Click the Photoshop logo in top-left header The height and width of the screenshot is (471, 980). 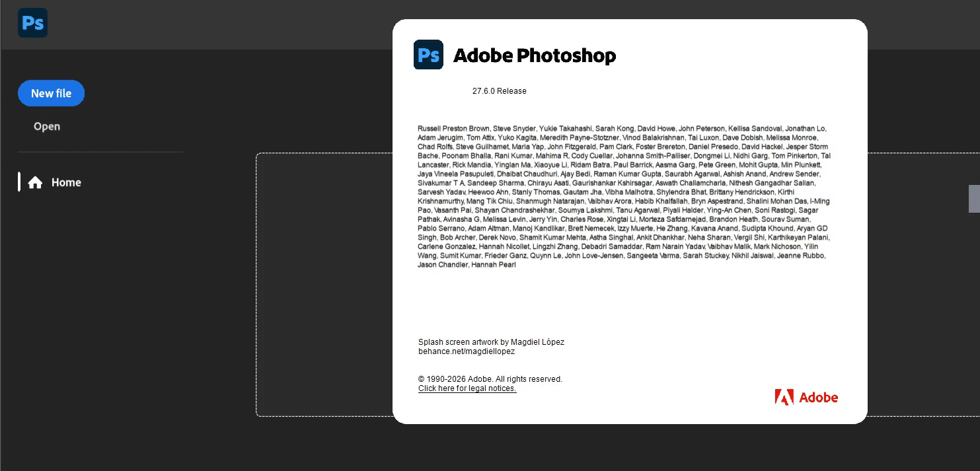[32, 23]
